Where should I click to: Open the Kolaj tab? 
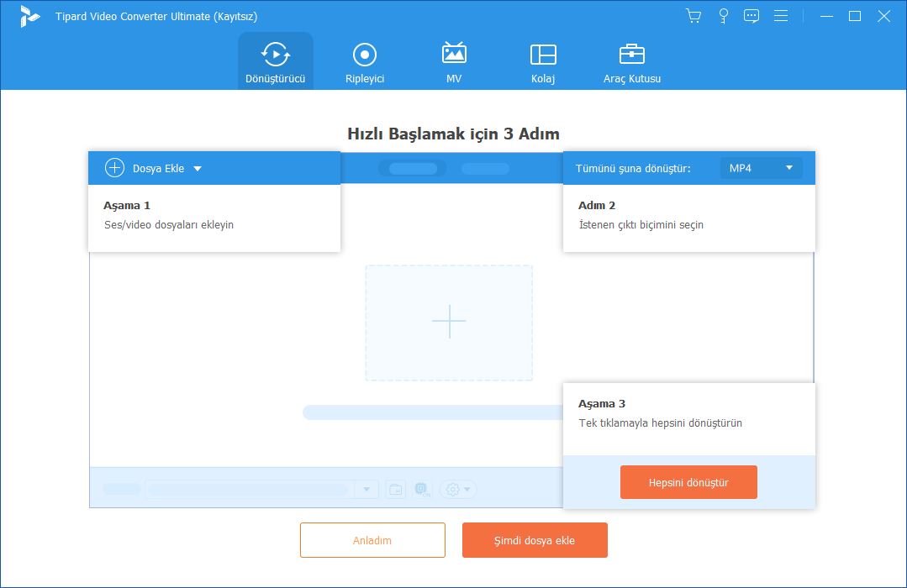tap(543, 61)
